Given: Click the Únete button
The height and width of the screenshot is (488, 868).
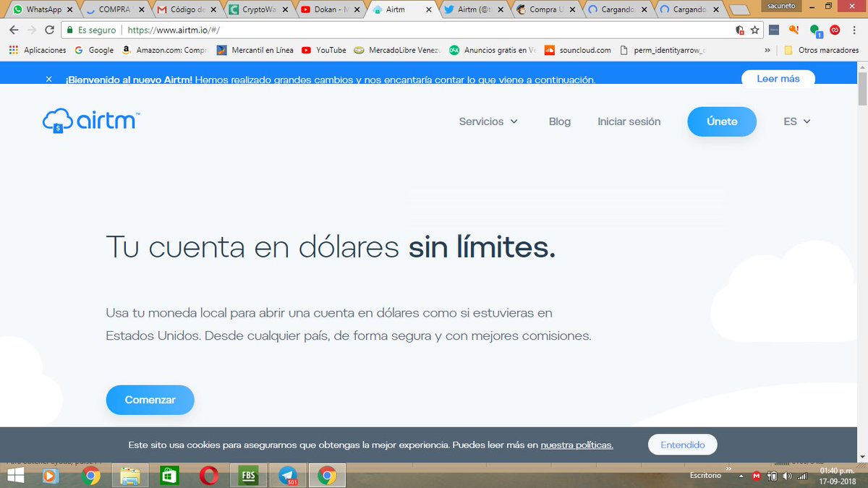Looking at the screenshot, I should pyautogui.click(x=722, y=121).
